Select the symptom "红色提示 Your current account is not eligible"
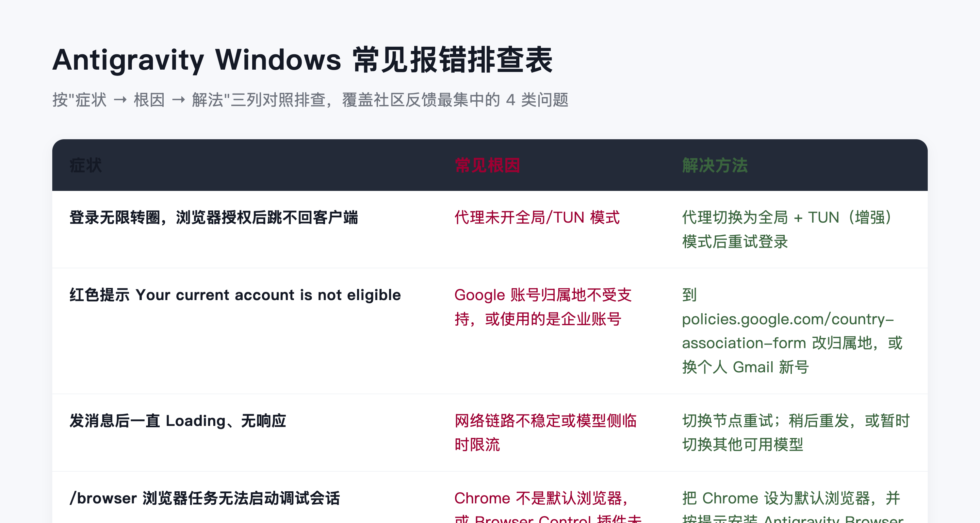 (235, 295)
